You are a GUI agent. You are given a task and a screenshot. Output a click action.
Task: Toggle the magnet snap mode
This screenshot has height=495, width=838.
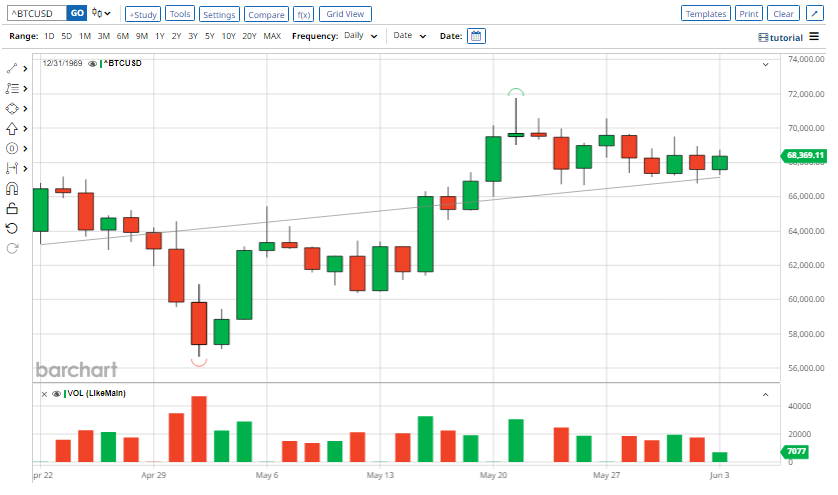12,188
